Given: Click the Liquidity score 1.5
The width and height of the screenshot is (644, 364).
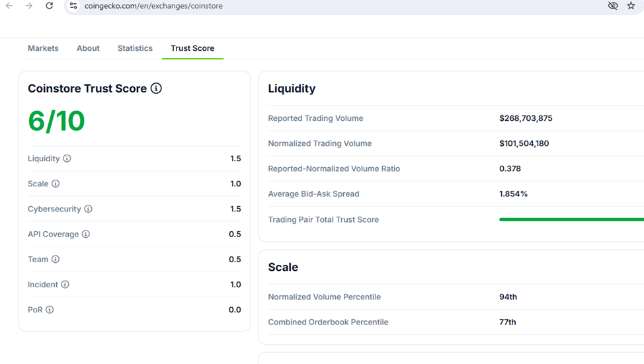Looking at the screenshot, I should pos(236,159).
